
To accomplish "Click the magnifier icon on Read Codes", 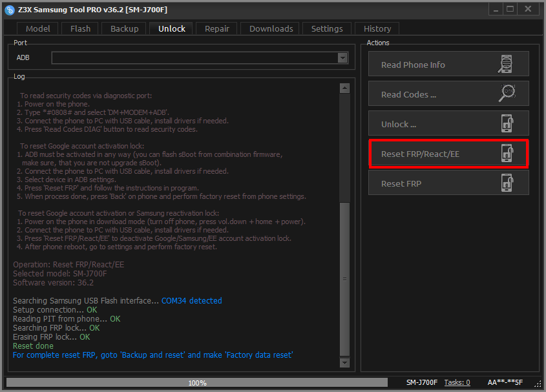I will [x=507, y=93].
